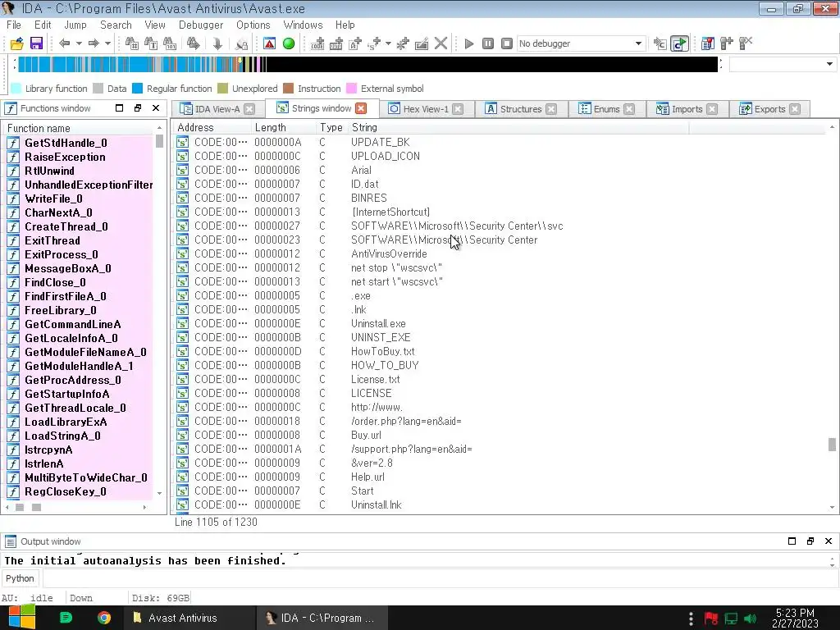840x630 pixels.
Task: Click the red warning triangle toolbar icon
Action: [x=269, y=43]
